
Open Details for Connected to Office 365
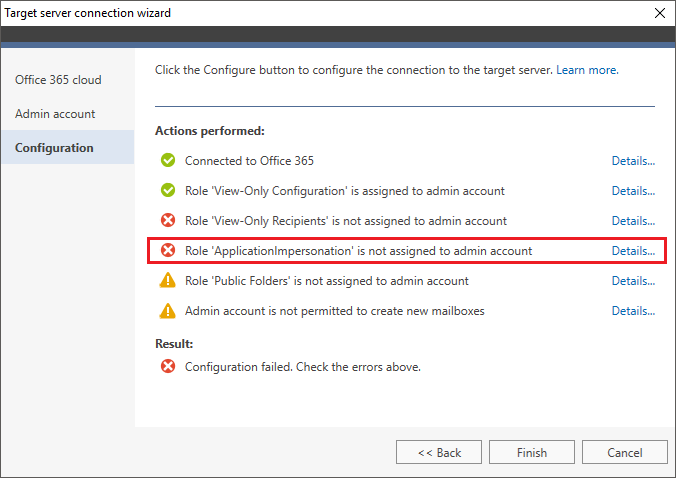pos(633,161)
